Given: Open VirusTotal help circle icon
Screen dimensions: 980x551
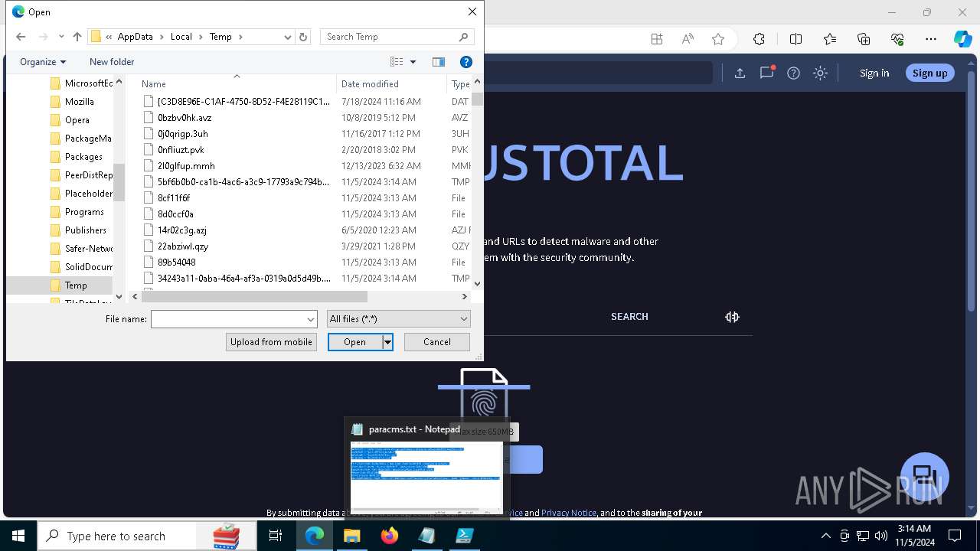Looking at the screenshot, I should click(793, 73).
